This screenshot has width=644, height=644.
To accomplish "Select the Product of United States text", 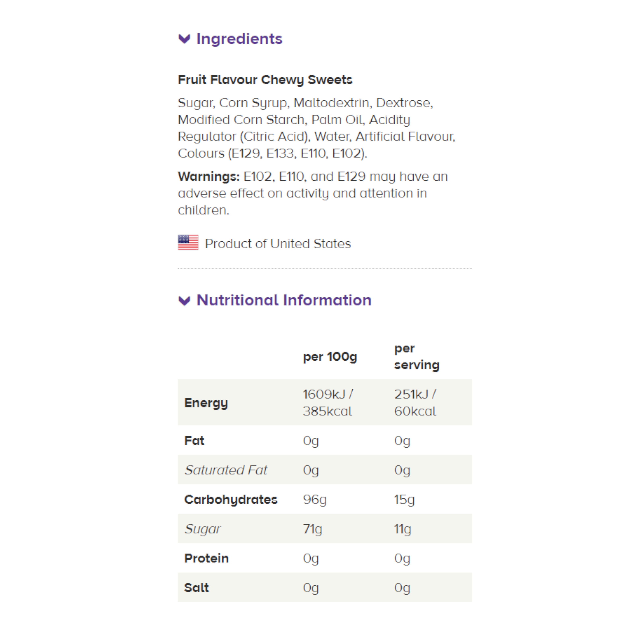I will (x=278, y=244).
